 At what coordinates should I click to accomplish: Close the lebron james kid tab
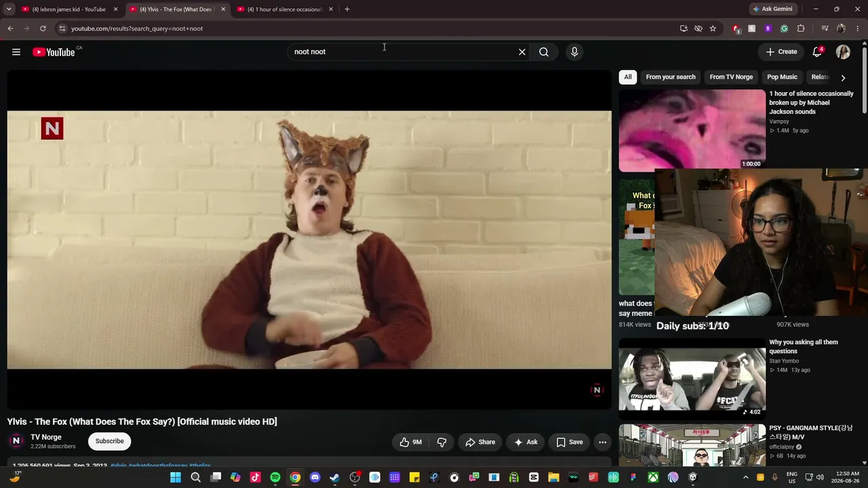[115, 9]
